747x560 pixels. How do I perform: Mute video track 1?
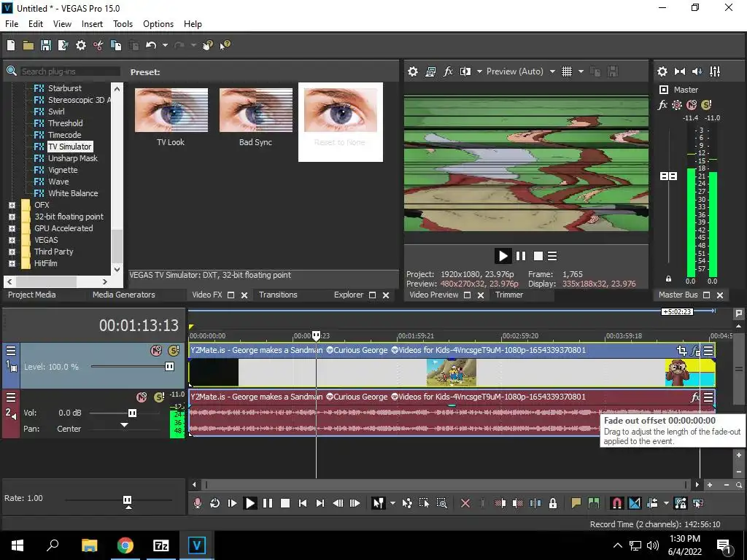point(156,351)
